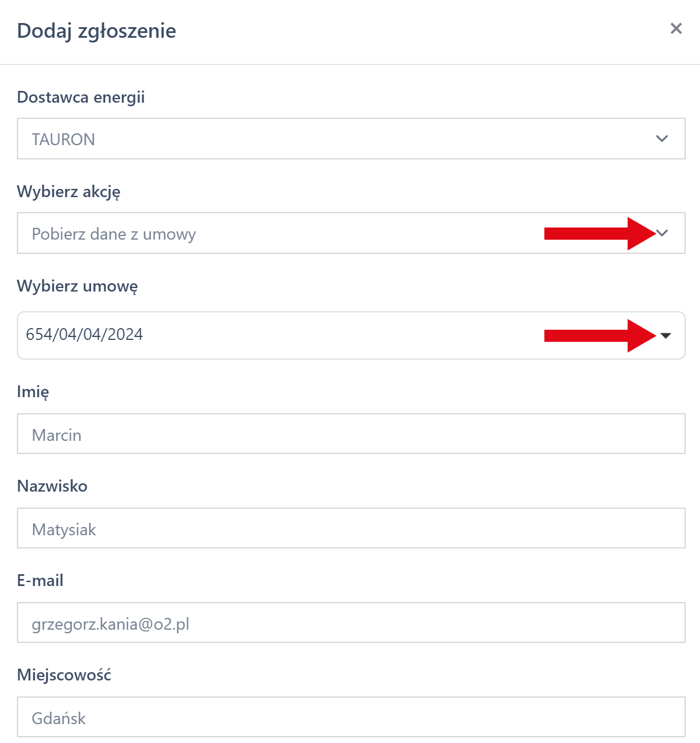This screenshot has width=700, height=743.
Task: Click the Miejscowość label
Action: (64, 675)
